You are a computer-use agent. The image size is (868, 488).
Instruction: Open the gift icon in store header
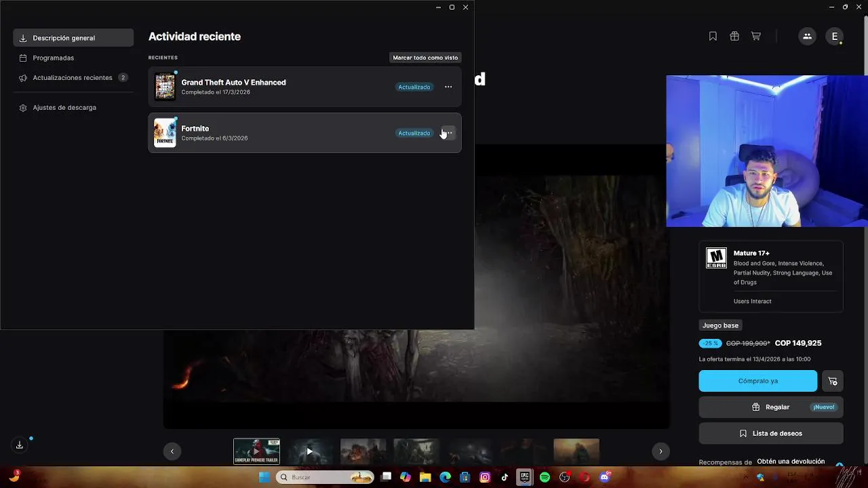coord(734,37)
